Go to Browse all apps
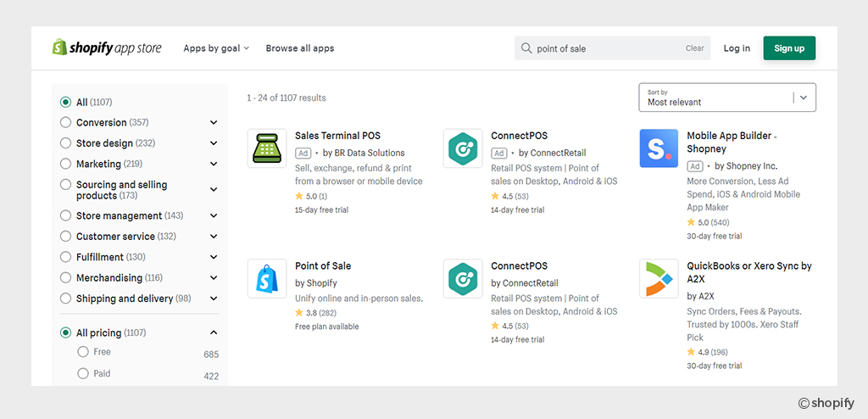Viewport: 868px width, 419px height. (300, 48)
